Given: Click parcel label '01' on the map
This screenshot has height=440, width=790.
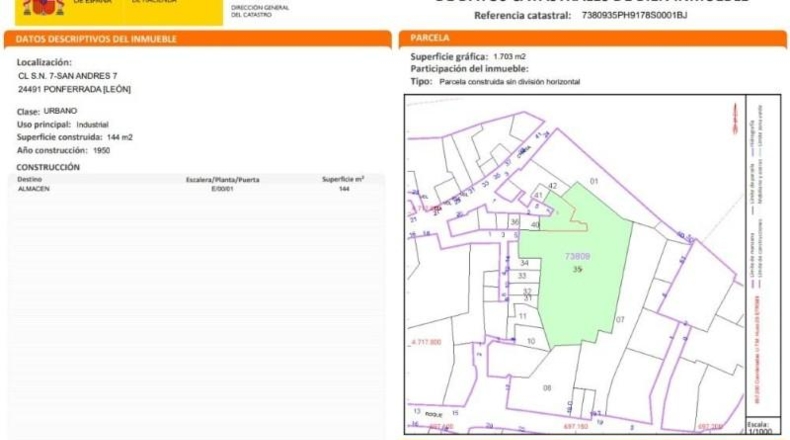Looking at the screenshot, I should [x=594, y=181].
